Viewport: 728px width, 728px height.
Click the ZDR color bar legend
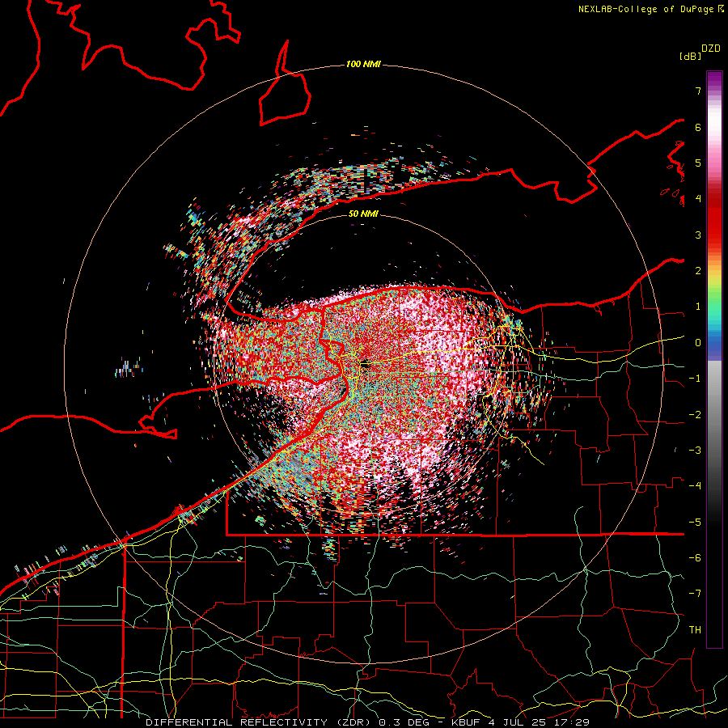pyautogui.click(x=714, y=359)
